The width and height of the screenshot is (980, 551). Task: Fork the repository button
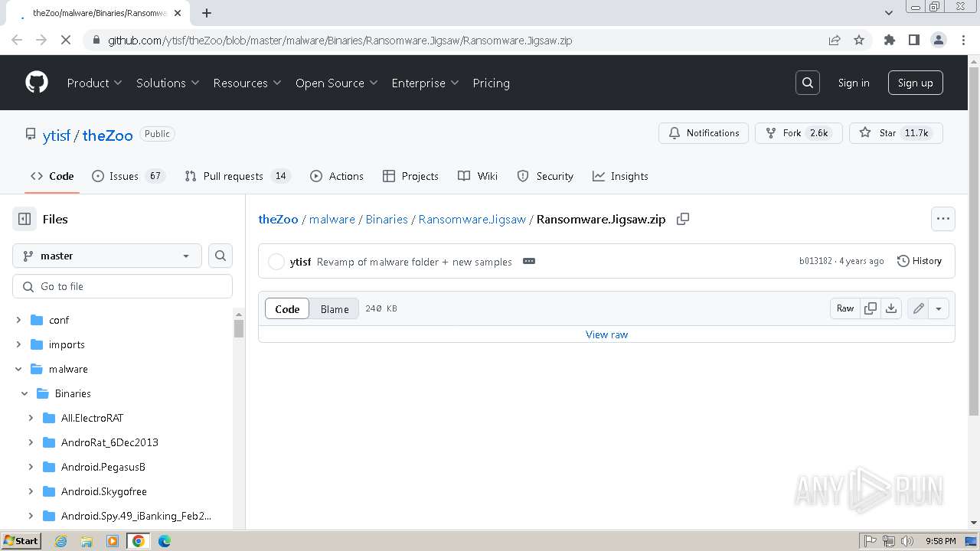click(x=799, y=133)
